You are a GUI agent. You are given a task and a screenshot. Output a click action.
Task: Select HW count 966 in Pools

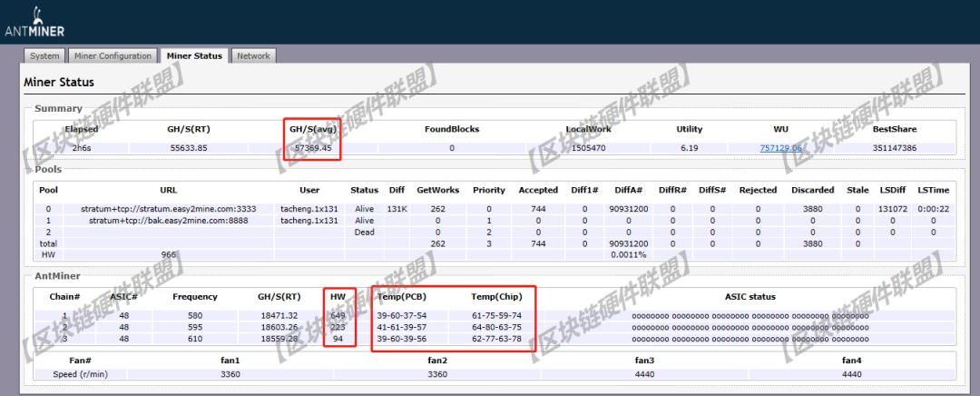coord(168,254)
